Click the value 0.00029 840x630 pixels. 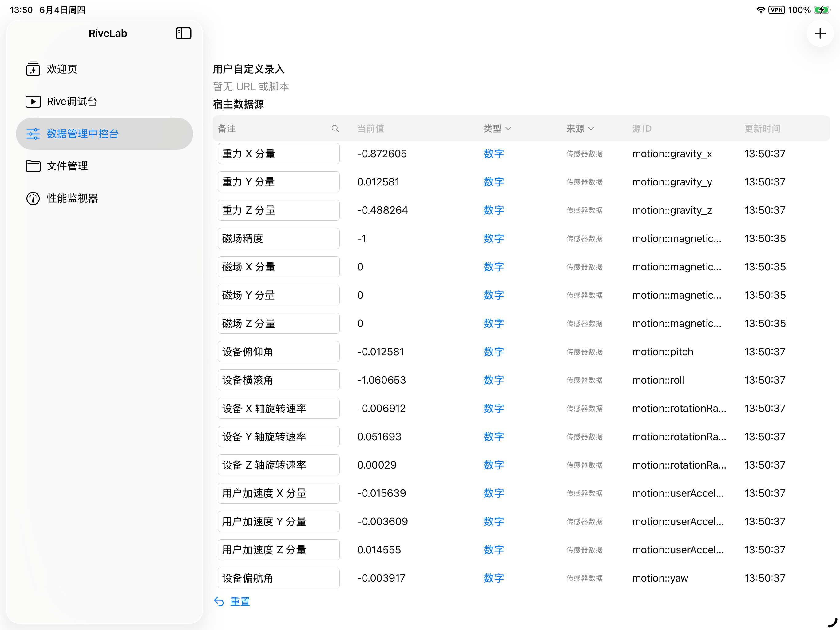click(x=377, y=465)
